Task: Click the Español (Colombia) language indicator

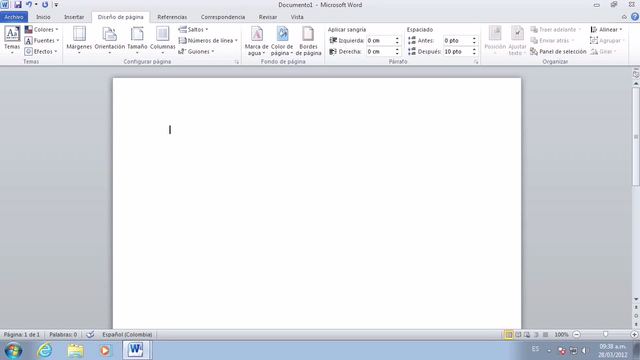Action: point(127,334)
